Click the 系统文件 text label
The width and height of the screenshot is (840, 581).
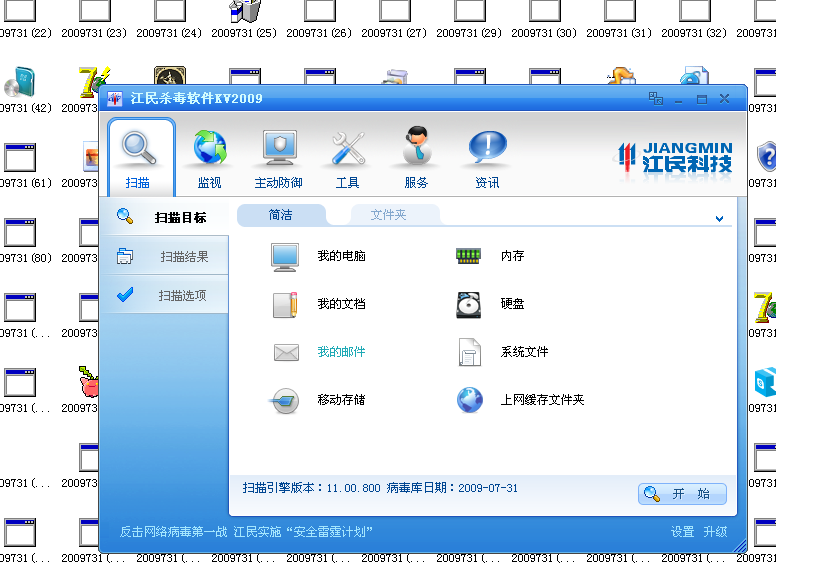[x=524, y=352]
